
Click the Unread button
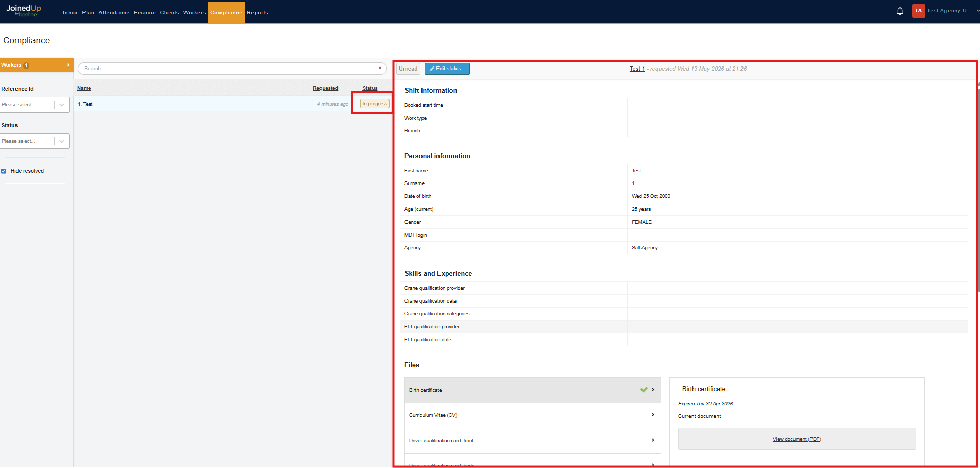point(408,69)
